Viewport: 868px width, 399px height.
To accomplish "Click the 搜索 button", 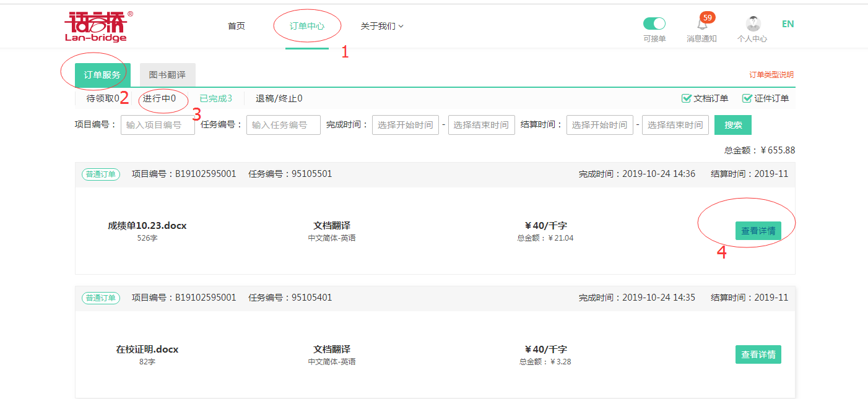I will [x=733, y=125].
